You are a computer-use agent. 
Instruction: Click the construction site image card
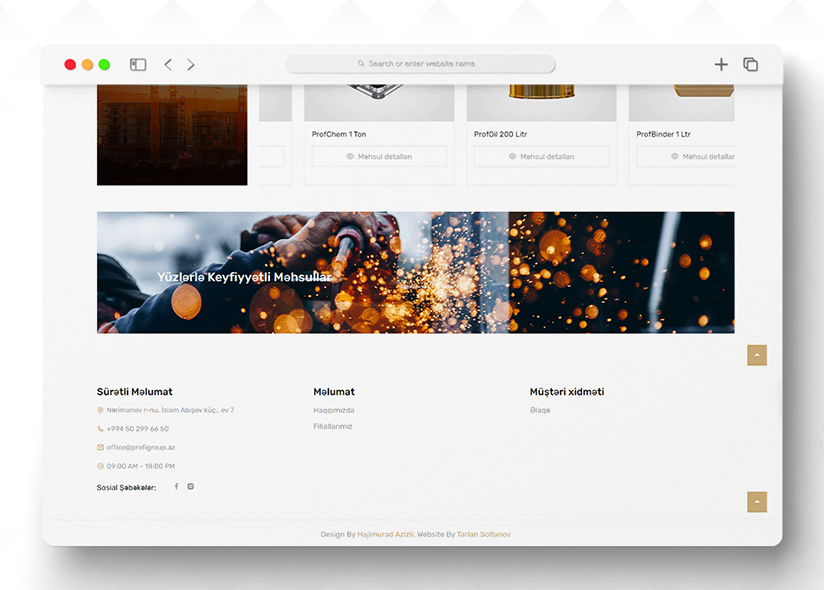172,135
